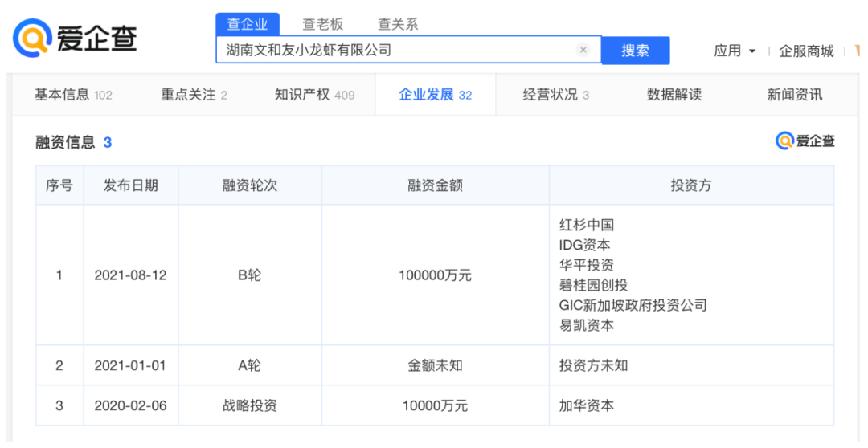The image size is (868, 448).
Task: Open the 重点关注 tab
Action: point(194,95)
